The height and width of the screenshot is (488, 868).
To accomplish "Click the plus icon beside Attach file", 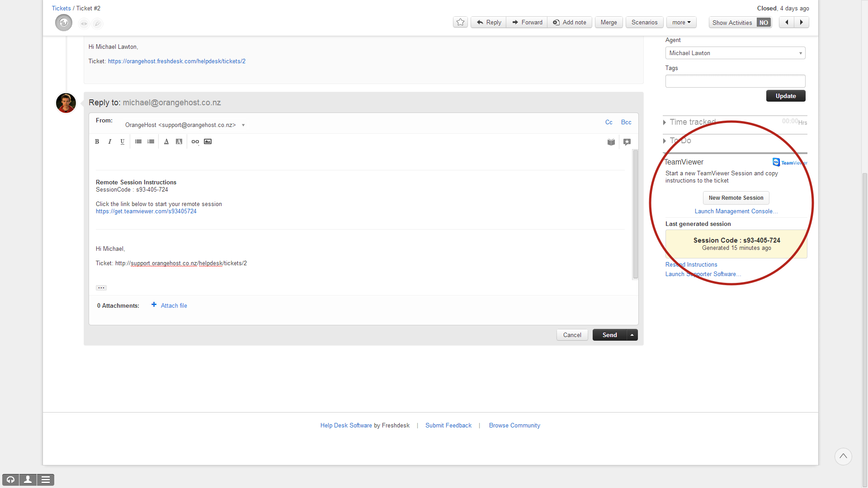I will point(154,305).
